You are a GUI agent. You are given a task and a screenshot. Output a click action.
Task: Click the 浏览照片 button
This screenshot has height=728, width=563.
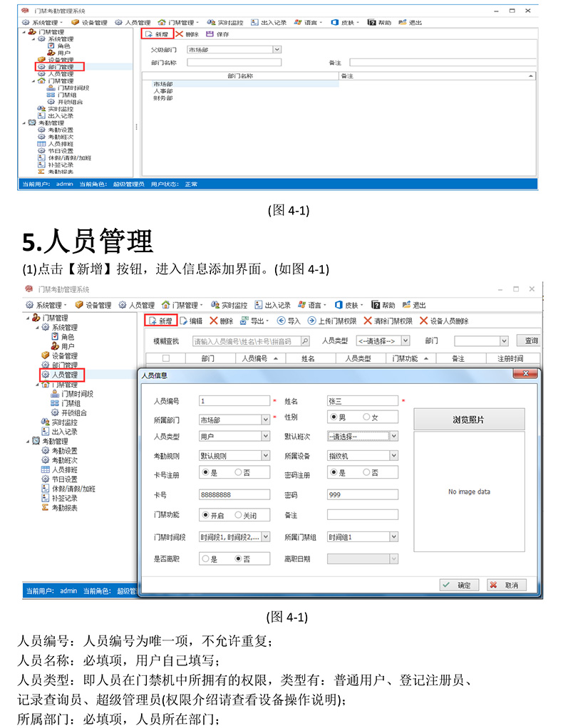point(469,419)
